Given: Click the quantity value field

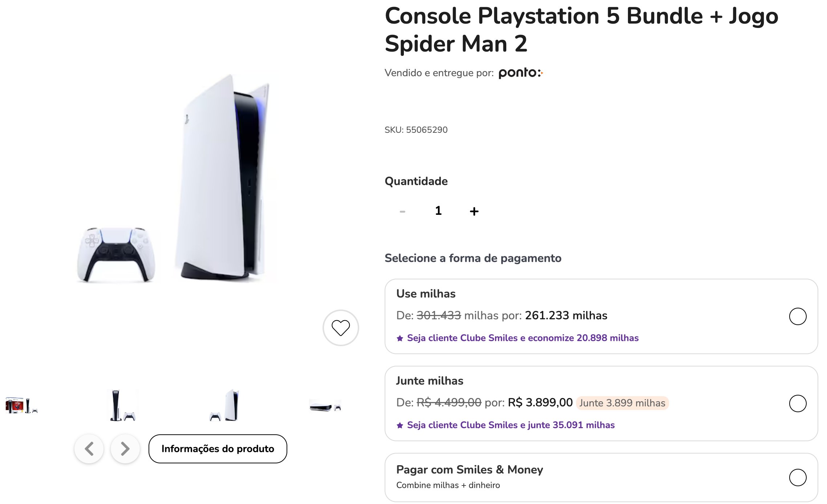Looking at the screenshot, I should click(x=438, y=211).
